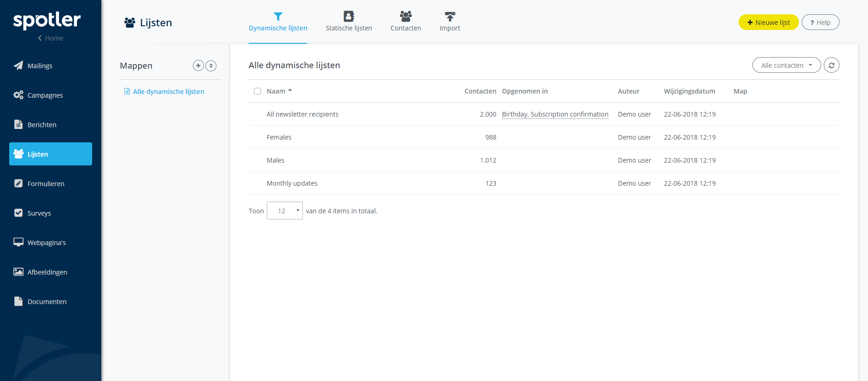Open Webpagina's monitor icon
Image resolution: width=868 pixels, height=381 pixels.
[18, 242]
